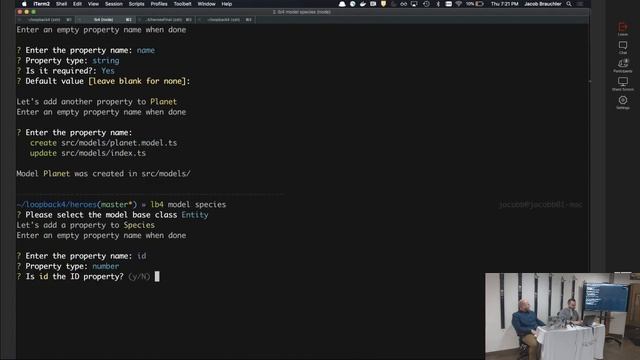This screenshot has height=360, width=640.
Task: Open the iTerm2 application menu
Action: point(41,4)
